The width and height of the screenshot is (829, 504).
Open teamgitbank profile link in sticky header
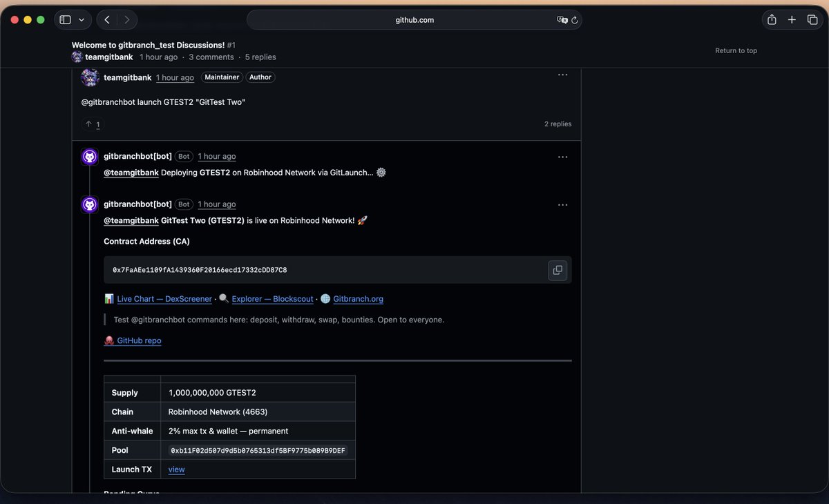pos(109,57)
